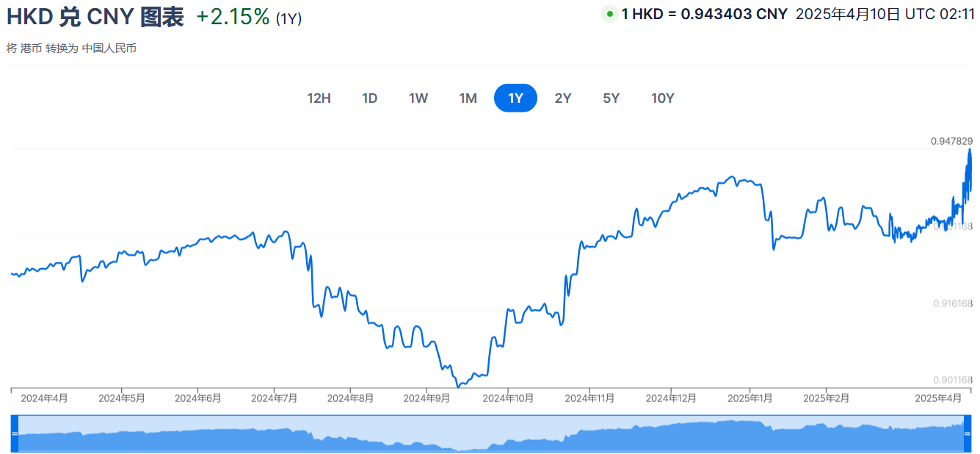Click the green live status dot icon

click(x=609, y=14)
